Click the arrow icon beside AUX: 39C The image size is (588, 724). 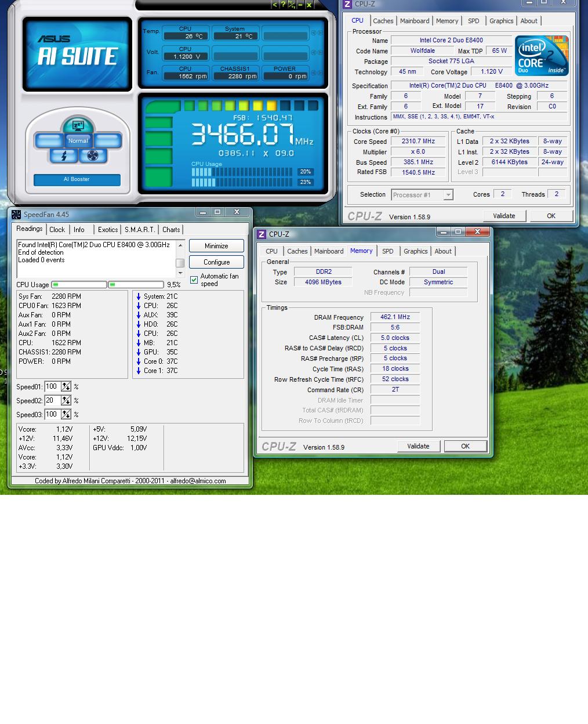[x=139, y=315]
